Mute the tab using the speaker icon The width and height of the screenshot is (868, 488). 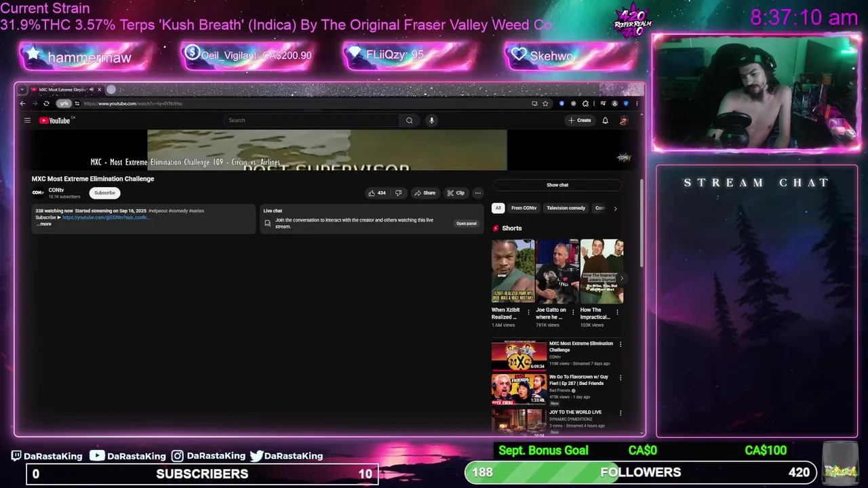[92, 89]
